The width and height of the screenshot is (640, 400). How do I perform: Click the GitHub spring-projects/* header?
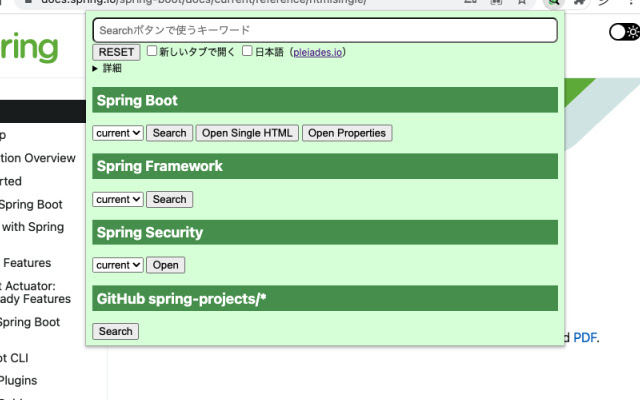[x=325, y=298]
